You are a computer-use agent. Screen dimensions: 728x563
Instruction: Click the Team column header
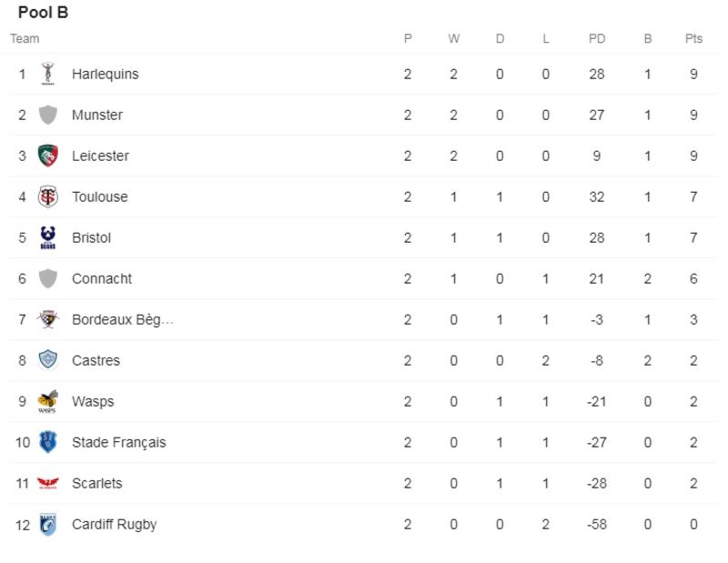(25, 38)
